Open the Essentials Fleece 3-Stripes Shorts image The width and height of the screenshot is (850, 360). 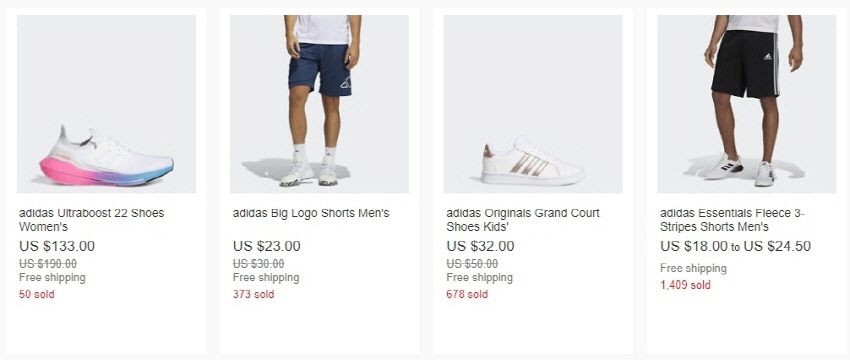(746, 104)
